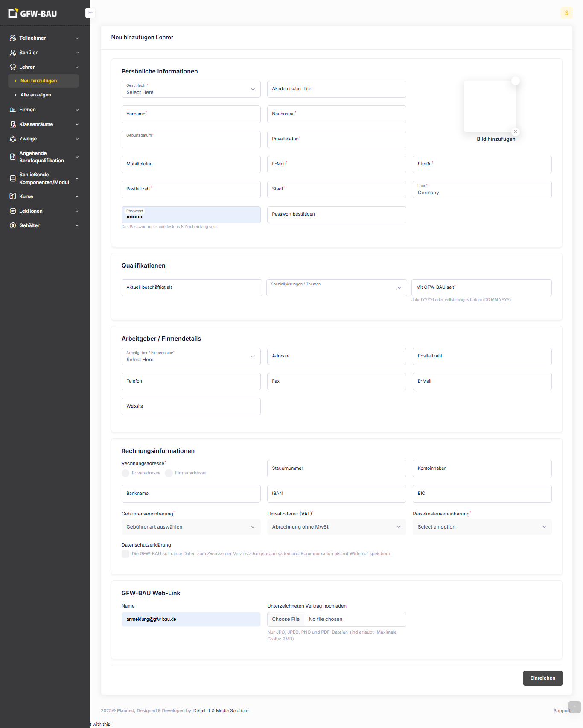
Task: Click the Klassenräume sidebar icon
Action: pyautogui.click(x=13, y=124)
